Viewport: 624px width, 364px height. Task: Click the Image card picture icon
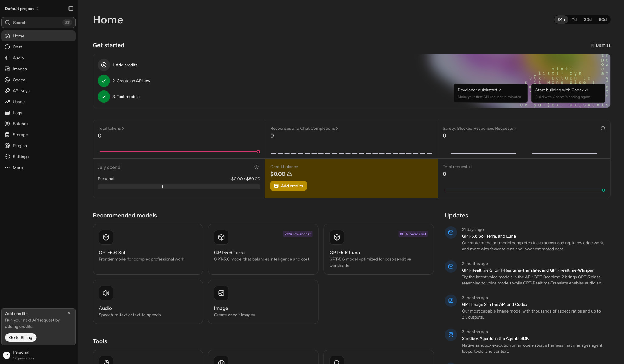click(221, 293)
